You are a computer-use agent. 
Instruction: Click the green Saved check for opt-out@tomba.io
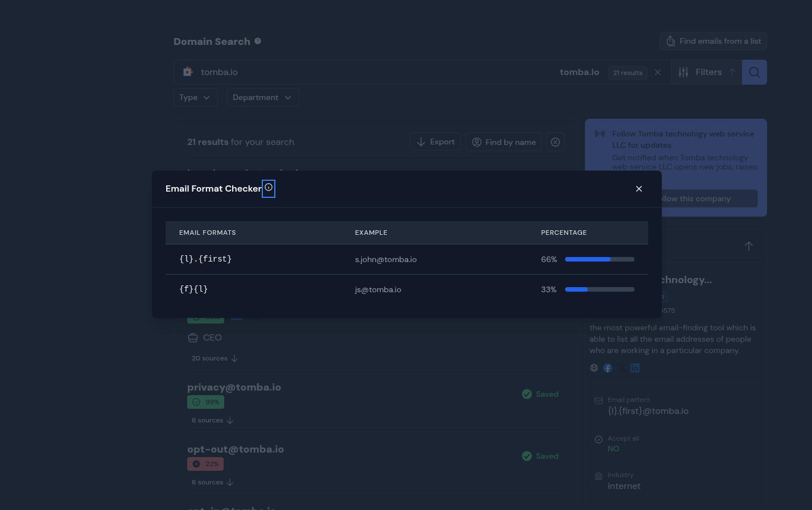click(x=527, y=456)
